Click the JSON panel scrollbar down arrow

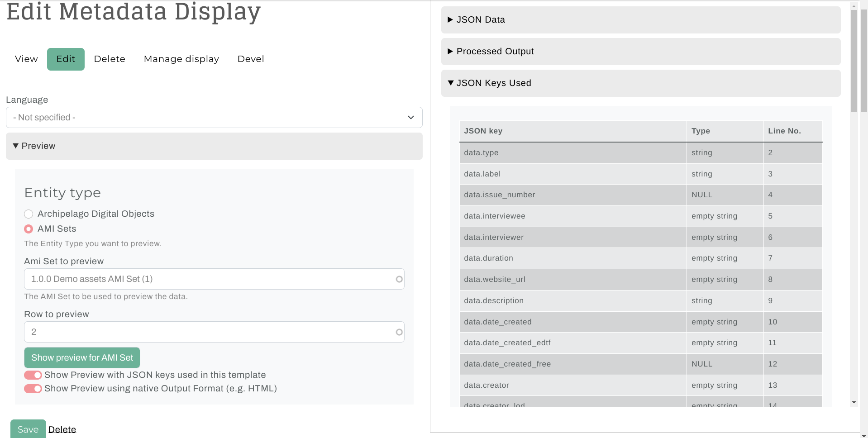(x=854, y=402)
